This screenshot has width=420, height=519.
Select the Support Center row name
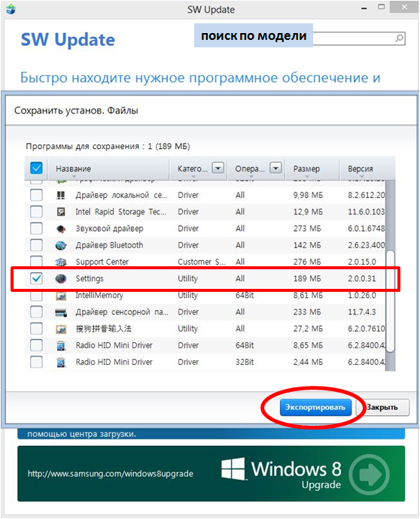(102, 263)
